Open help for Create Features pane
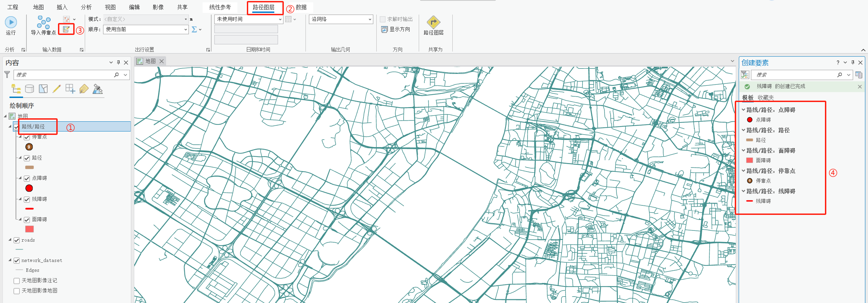Image resolution: width=868 pixels, height=303 pixels. [x=838, y=62]
